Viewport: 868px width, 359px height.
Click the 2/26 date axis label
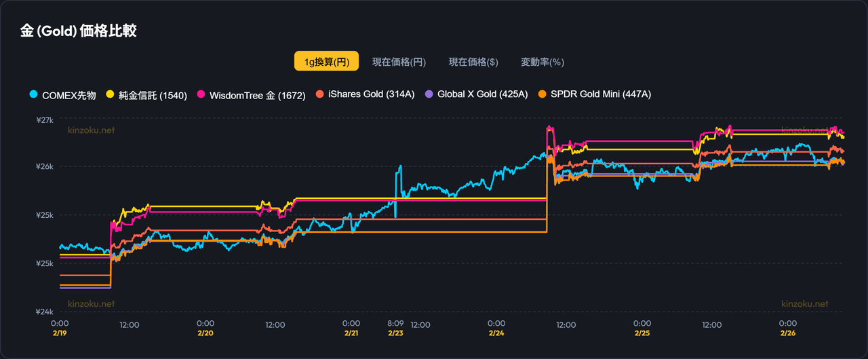click(x=788, y=334)
